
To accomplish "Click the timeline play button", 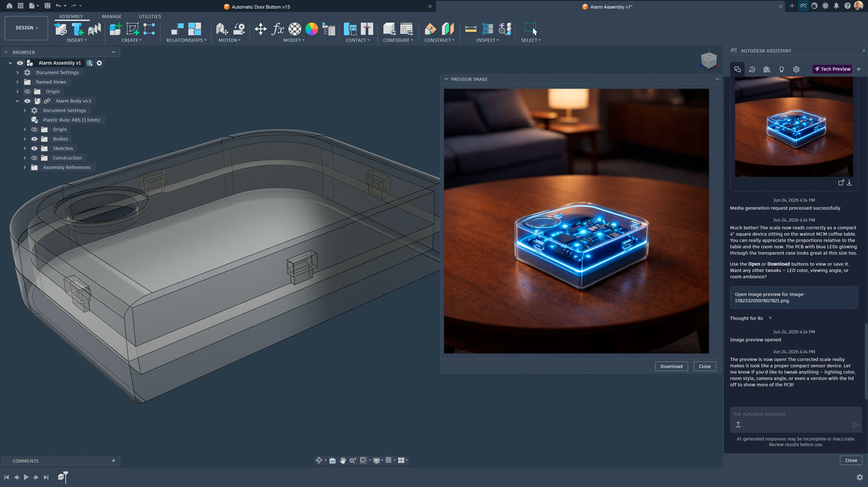I will pyautogui.click(x=26, y=477).
